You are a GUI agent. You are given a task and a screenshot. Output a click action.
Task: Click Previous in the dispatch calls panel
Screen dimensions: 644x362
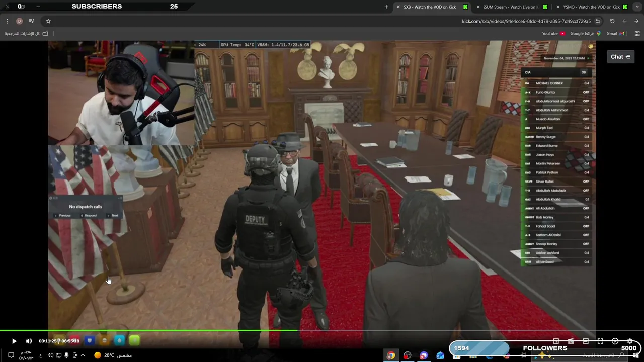pyautogui.click(x=63, y=215)
